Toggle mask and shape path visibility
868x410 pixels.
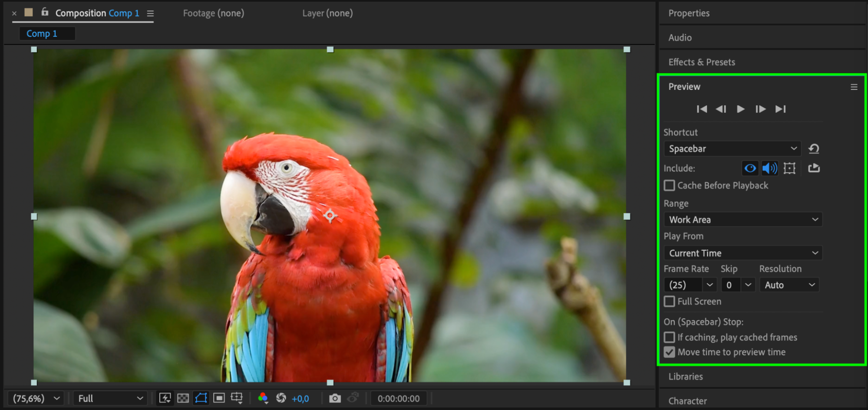click(x=201, y=398)
